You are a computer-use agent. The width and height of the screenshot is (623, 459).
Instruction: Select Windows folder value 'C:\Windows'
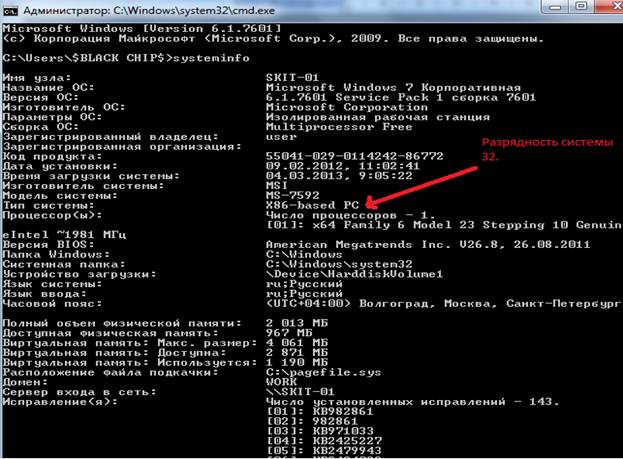click(304, 254)
